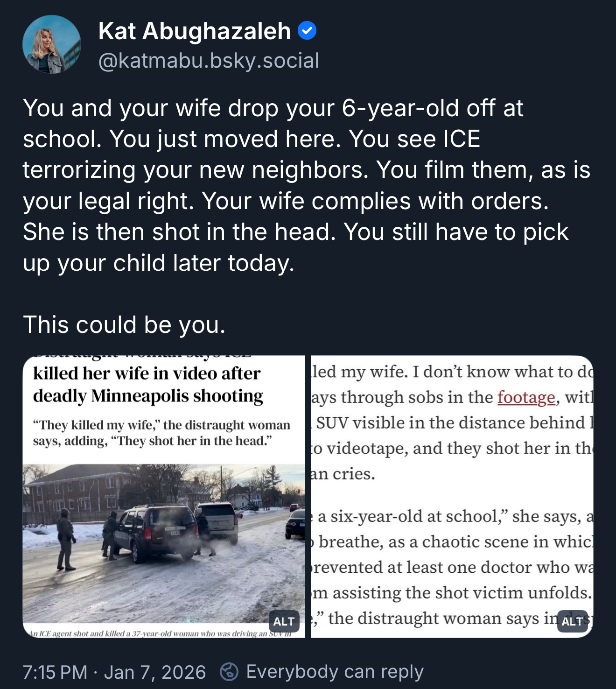Click the "a six-year-old at school" line
The image size is (616, 689).
(x=448, y=516)
